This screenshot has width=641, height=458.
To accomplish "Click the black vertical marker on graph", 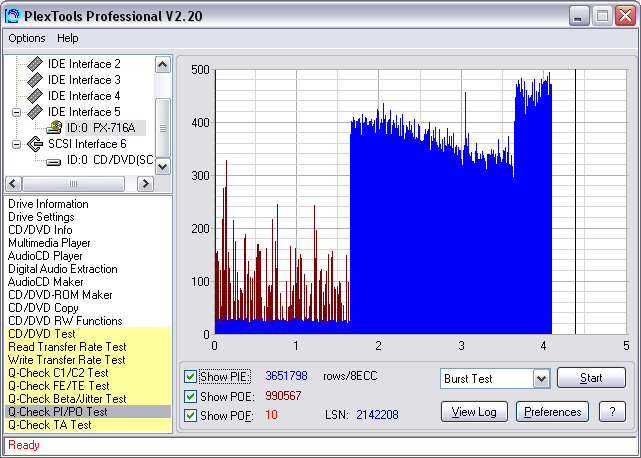I will point(576,202).
